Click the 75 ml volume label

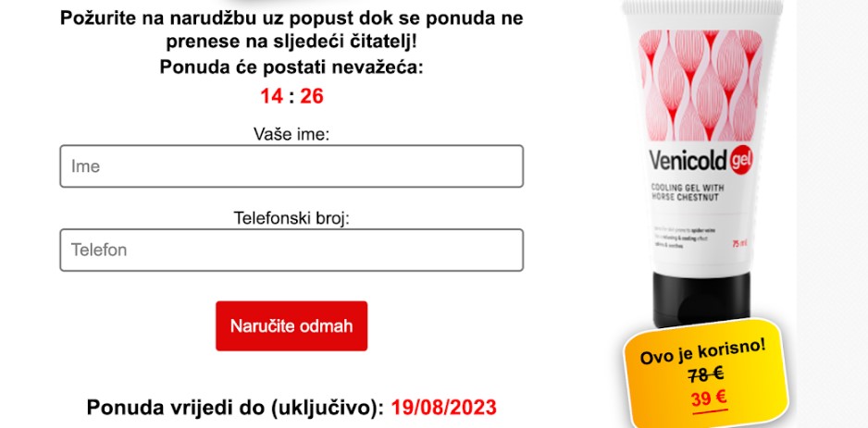(740, 243)
